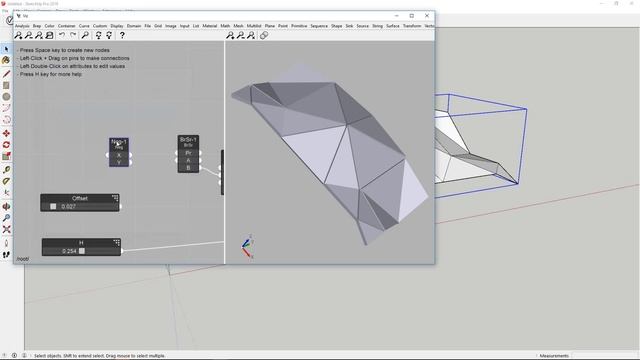
Task: Click the Pr row on BrSr-1 node
Action: pos(188,153)
